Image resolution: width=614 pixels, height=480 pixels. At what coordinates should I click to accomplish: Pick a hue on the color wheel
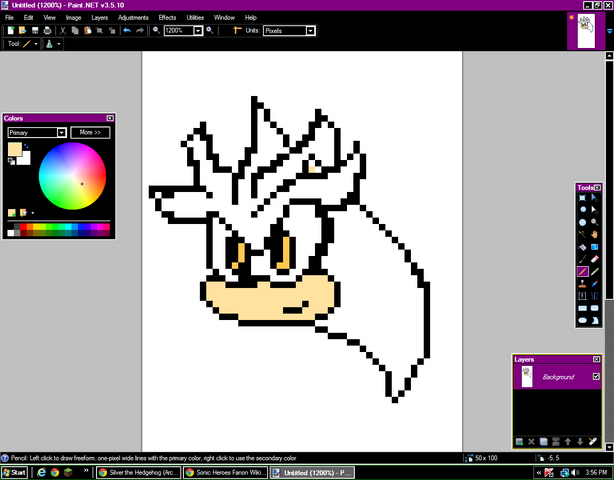[x=72, y=176]
